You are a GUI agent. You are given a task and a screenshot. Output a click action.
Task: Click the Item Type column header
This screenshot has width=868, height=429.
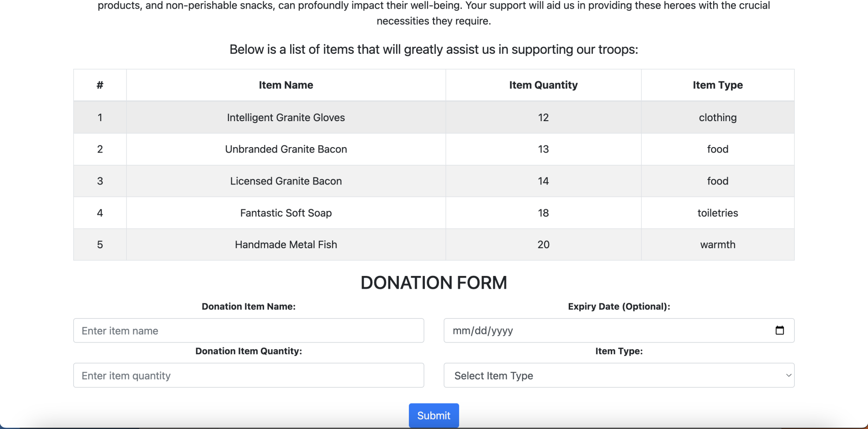point(718,85)
